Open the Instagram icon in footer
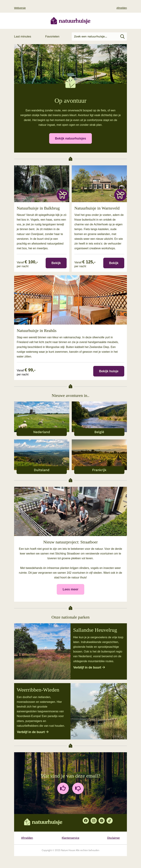 click(94, 821)
